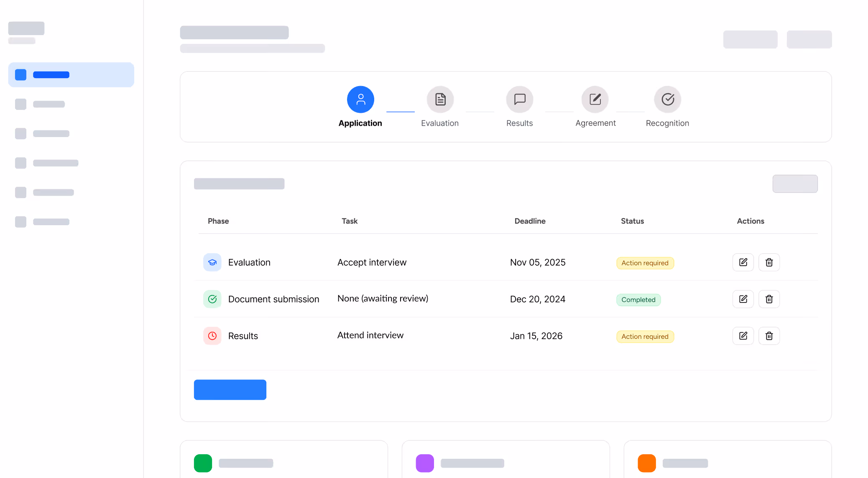Open the Results step chat bubble icon

pos(520,99)
